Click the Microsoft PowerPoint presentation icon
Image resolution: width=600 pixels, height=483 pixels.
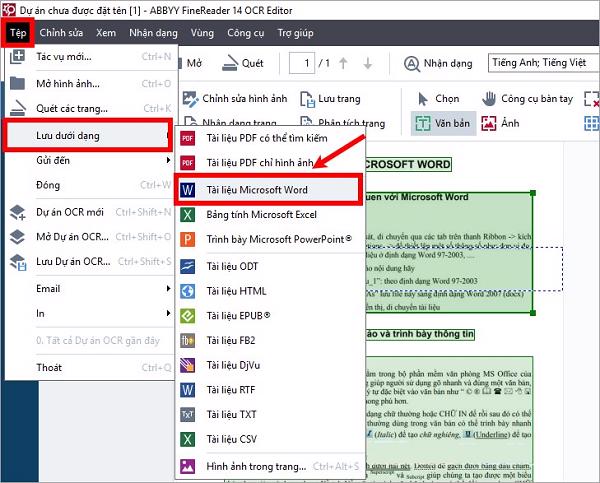point(188,240)
